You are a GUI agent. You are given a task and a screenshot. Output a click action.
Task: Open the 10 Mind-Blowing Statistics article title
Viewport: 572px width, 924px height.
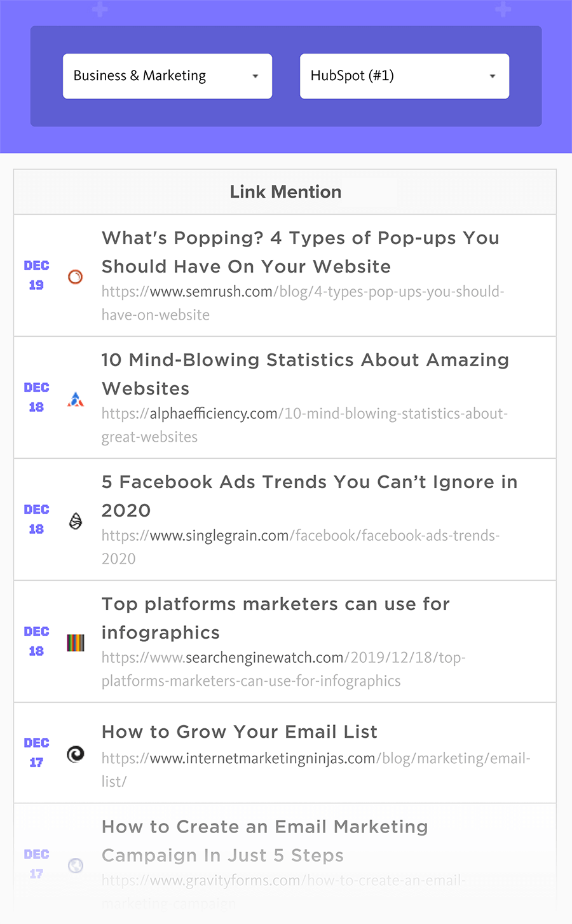pos(305,374)
